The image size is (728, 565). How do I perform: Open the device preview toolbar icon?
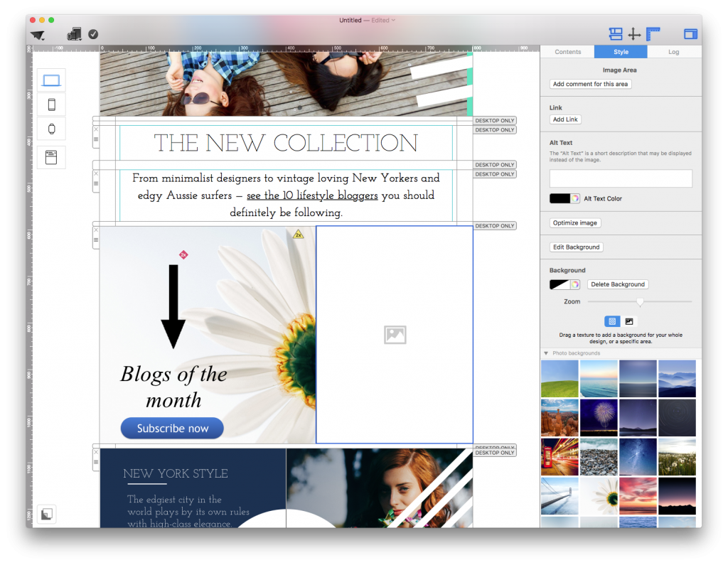(x=74, y=33)
